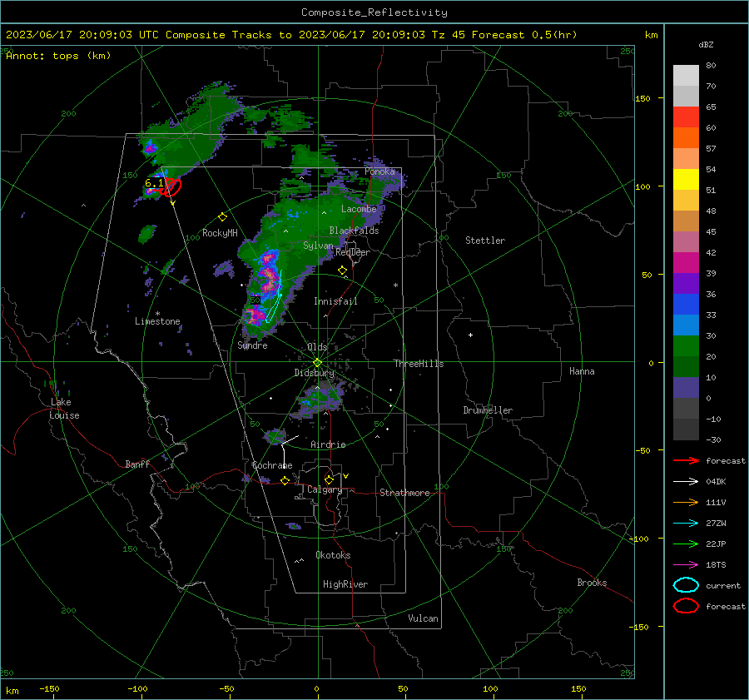Select the magenta swatch between 42 and 39
The height and width of the screenshot is (700, 749).
pos(686,263)
